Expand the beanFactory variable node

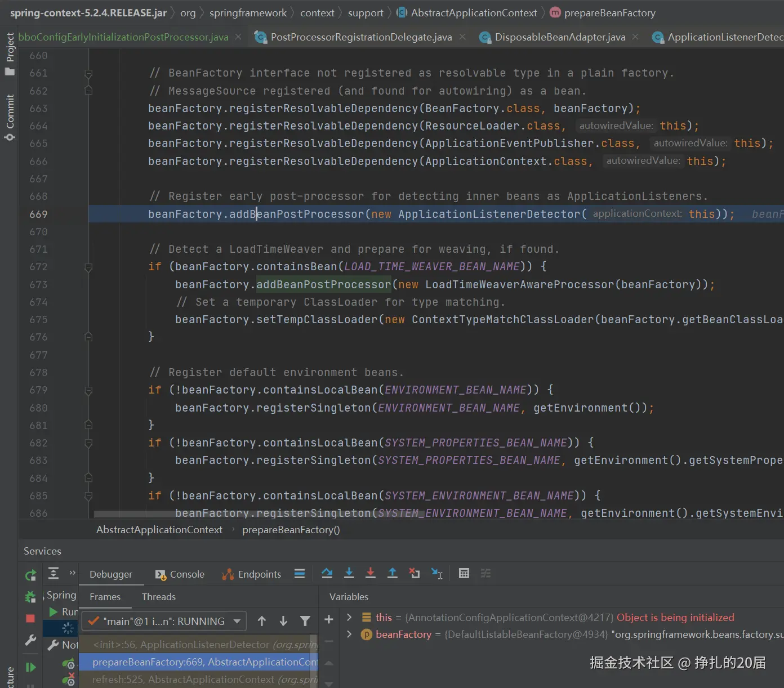pyautogui.click(x=349, y=635)
